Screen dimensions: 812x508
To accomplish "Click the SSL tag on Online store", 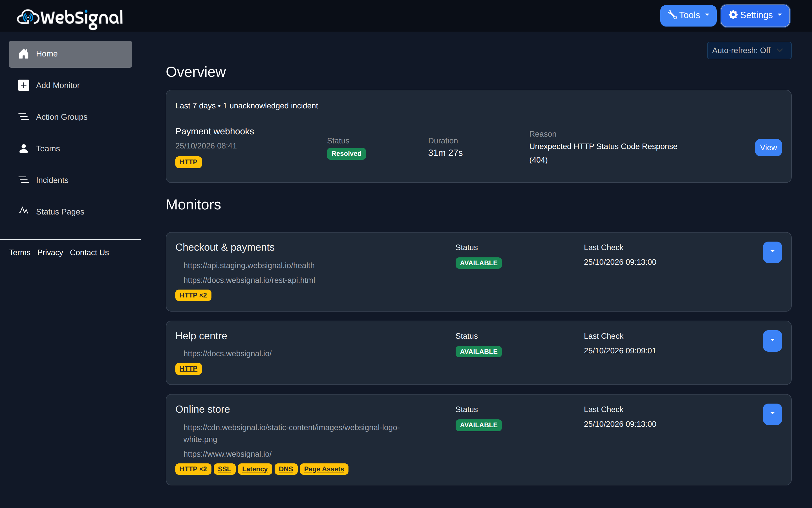I will click(x=224, y=469).
